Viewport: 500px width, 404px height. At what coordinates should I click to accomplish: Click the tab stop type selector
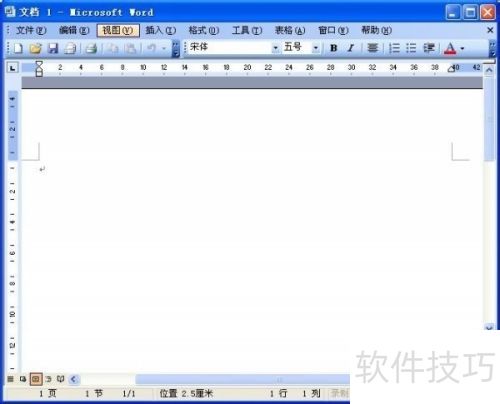[x=13, y=68]
